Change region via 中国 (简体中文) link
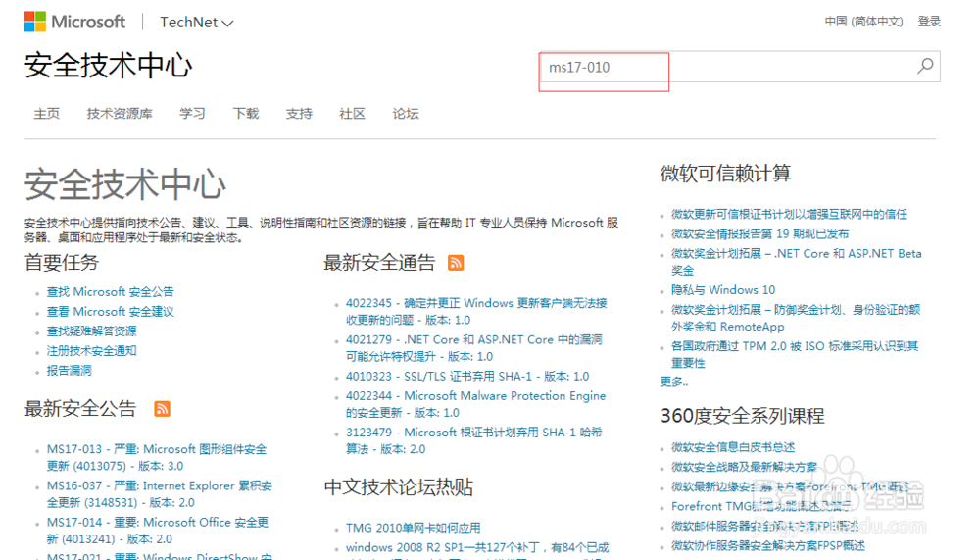980x560 pixels. [863, 22]
